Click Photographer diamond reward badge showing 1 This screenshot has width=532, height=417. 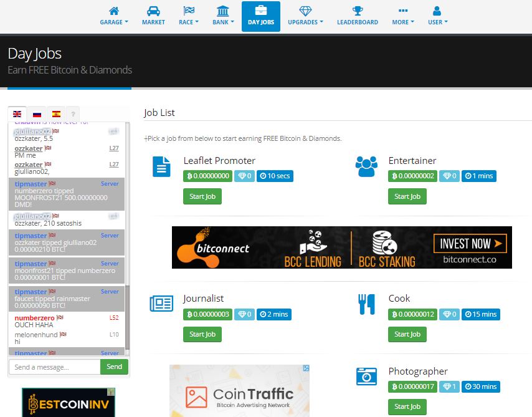coord(450,386)
